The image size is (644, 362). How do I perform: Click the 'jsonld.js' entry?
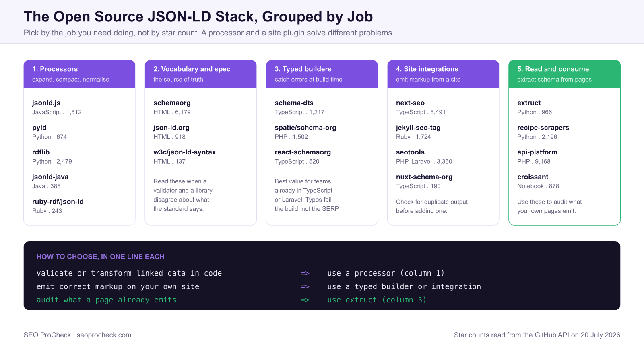(x=46, y=103)
